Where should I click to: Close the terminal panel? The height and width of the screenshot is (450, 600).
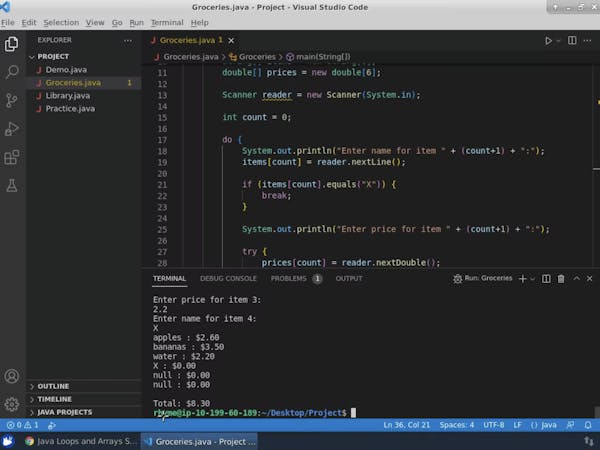[590, 279]
